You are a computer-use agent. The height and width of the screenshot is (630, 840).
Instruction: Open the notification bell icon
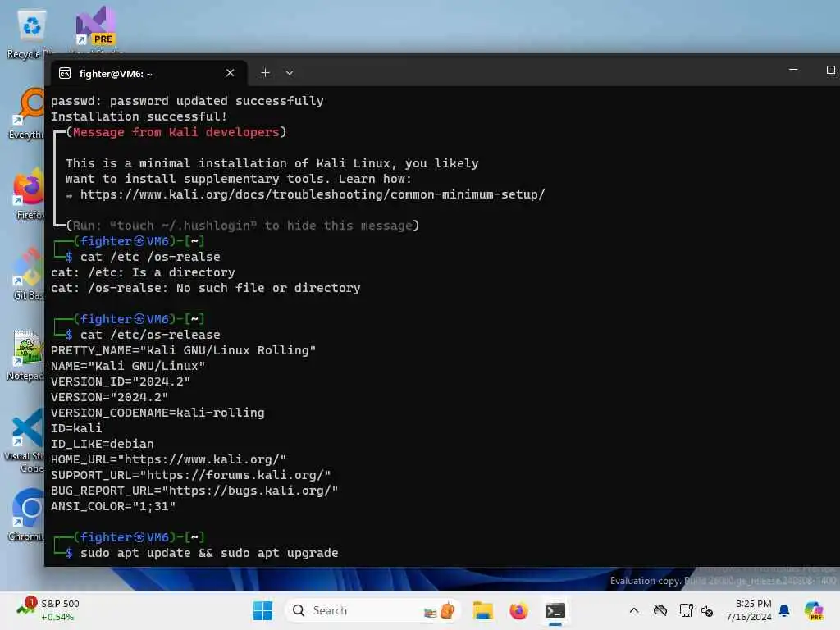coord(784,610)
